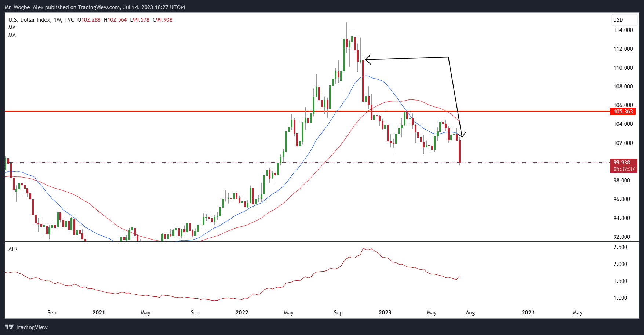
Task: Click the 1W timeframe text
Action: pyautogui.click(x=57, y=20)
